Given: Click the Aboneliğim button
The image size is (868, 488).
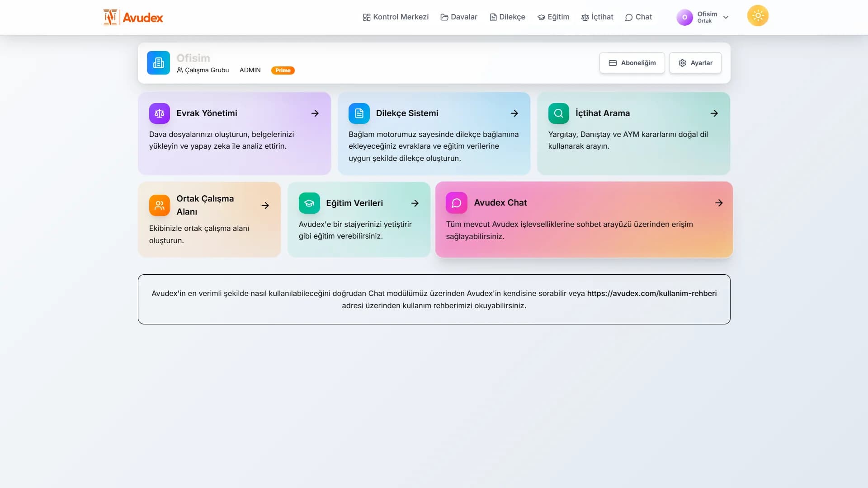Looking at the screenshot, I should point(632,63).
